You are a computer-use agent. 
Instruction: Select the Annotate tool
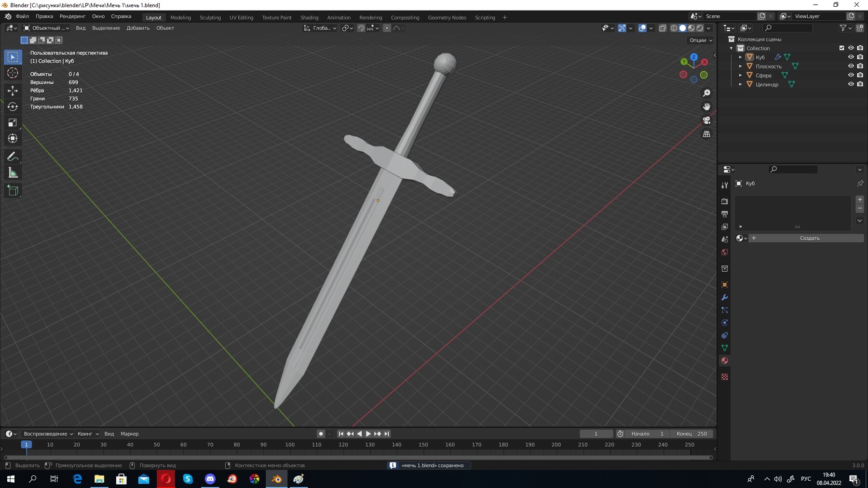pyautogui.click(x=13, y=156)
